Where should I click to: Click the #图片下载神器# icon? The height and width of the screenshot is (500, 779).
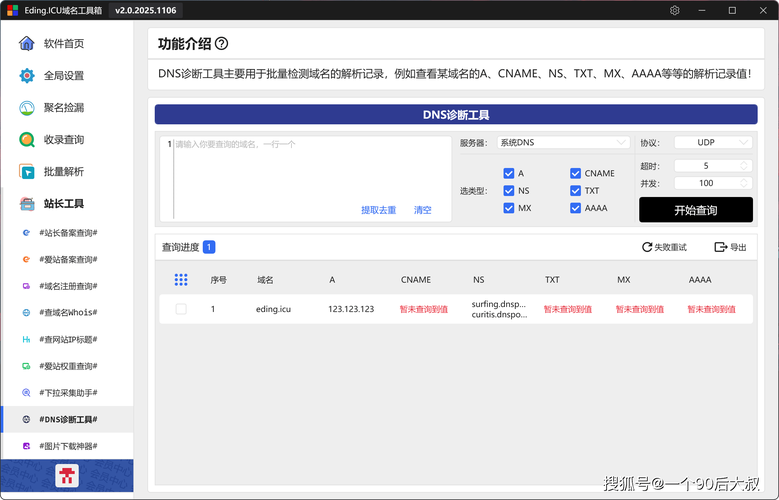pos(26,446)
